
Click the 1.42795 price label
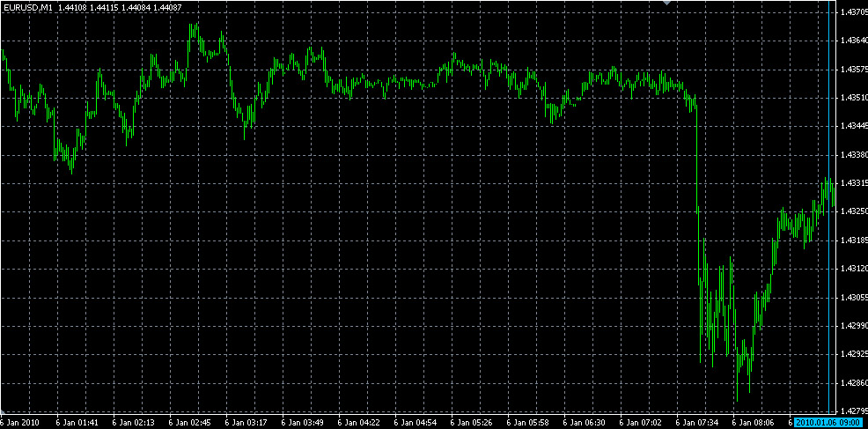click(853, 411)
